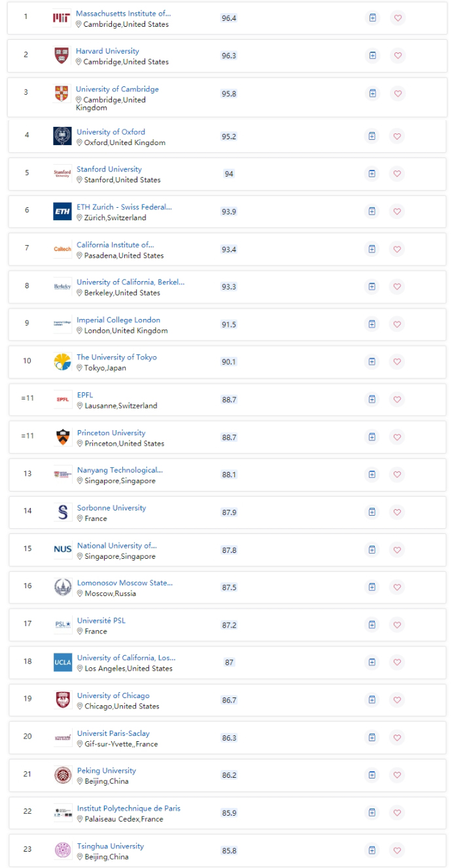Heart the Universit Paris-Saclay row

(x=397, y=737)
